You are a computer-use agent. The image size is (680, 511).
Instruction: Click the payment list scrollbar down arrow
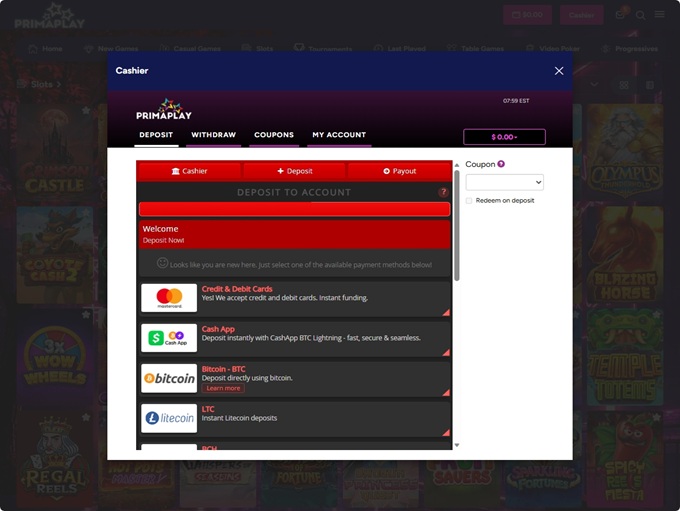tap(457, 445)
